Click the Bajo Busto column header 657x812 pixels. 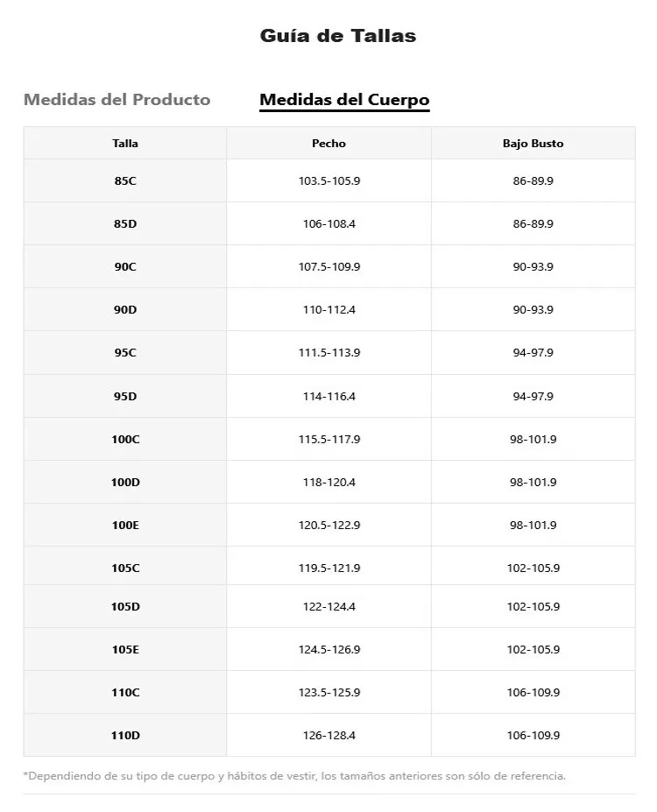pos(533,143)
